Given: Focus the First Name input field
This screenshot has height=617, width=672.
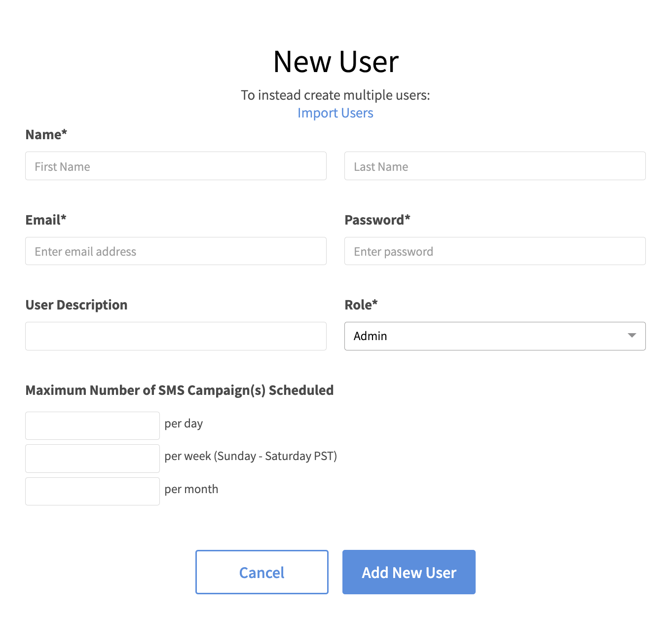Looking at the screenshot, I should coord(176,166).
